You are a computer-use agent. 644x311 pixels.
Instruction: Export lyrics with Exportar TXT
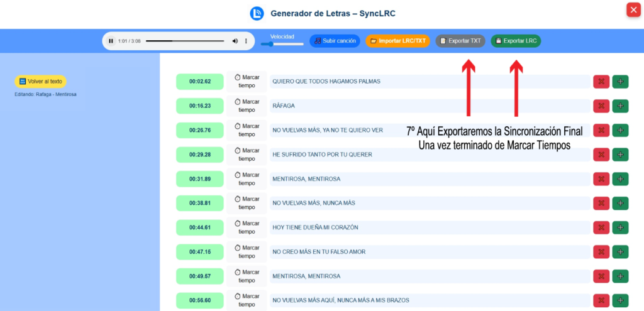460,41
